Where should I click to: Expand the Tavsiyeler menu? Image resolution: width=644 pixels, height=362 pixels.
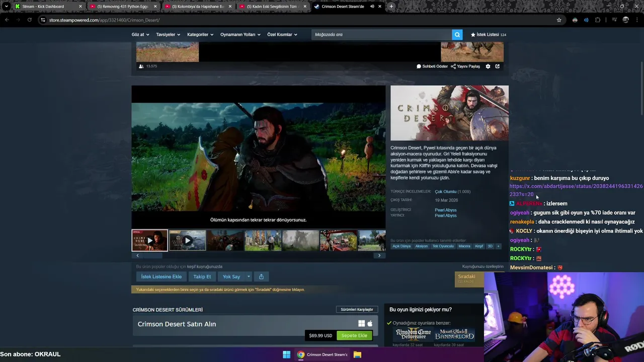coord(168,35)
